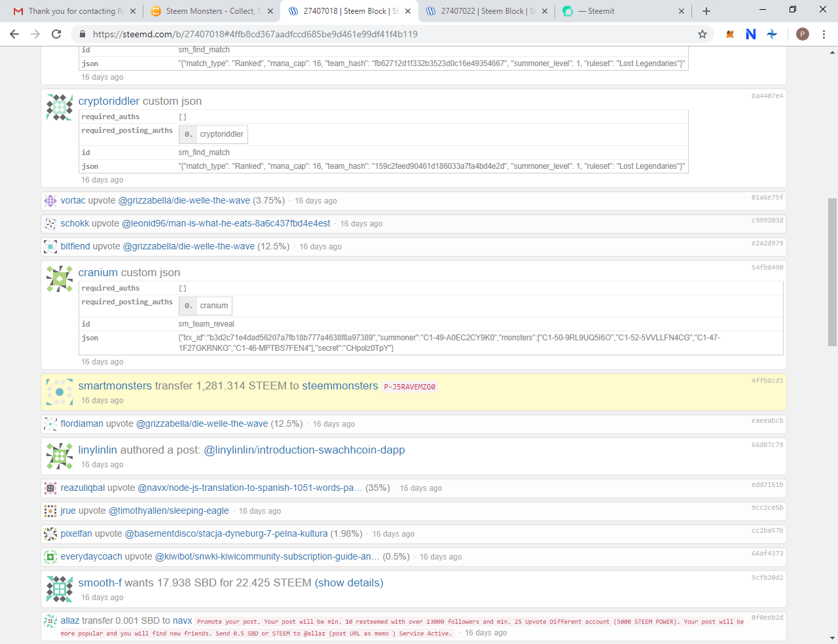
Task: Open the blue airplane-style extension icon
Action: tap(773, 34)
